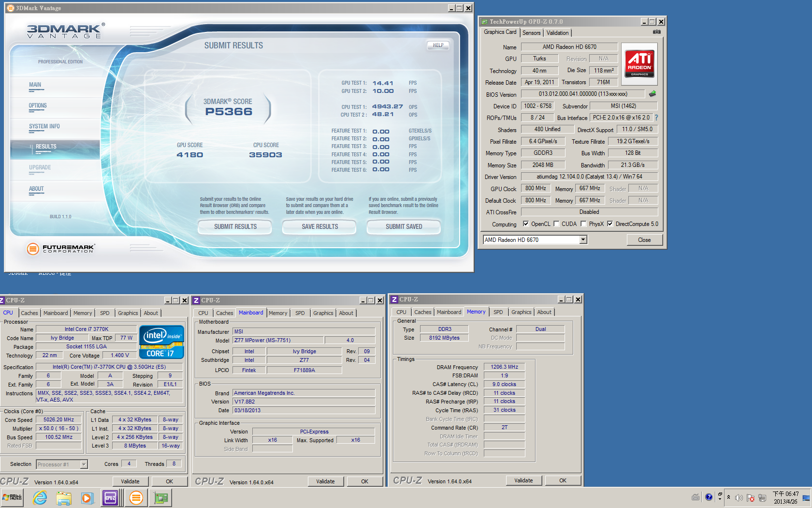The width and height of the screenshot is (812, 508).
Task: Toggle the OpenCL checkbox in GPU-Z
Action: pyautogui.click(x=526, y=224)
